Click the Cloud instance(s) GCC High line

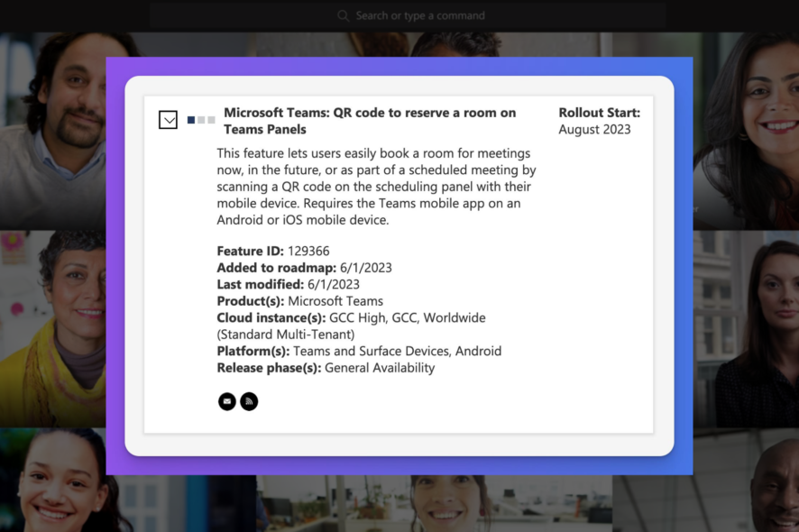click(x=351, y=326)
